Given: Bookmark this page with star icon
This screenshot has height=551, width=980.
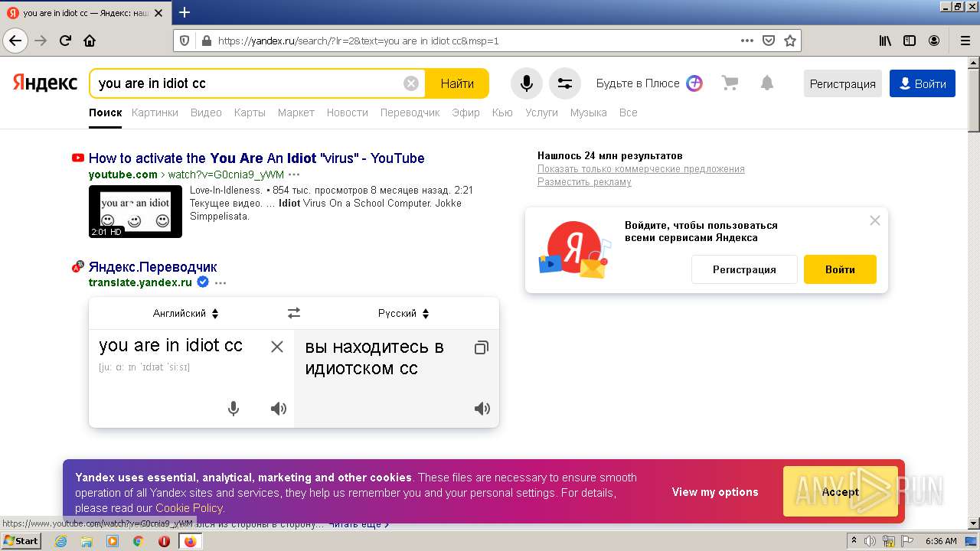Looking at the screenshot, I should pos(790,41).
